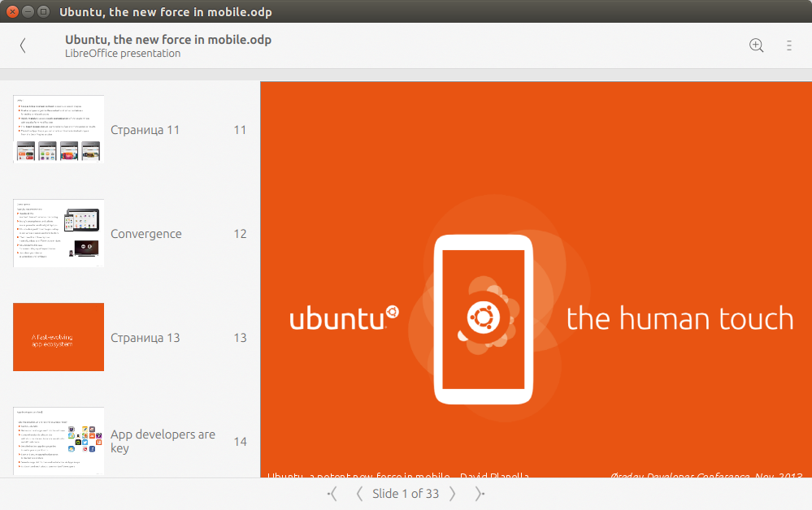Select the 'Convergence' list entry text
Viewport: 812px width, 510px height.
[145, 234]
